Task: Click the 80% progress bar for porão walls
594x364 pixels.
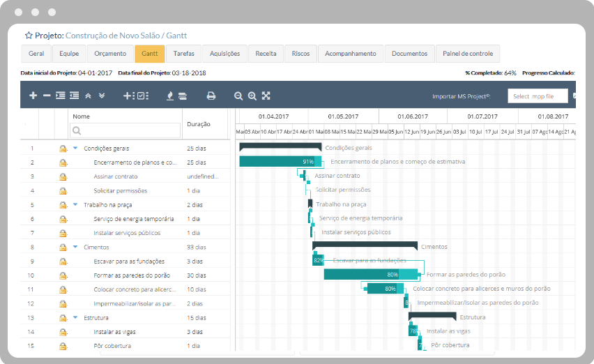Action: tap(370, 274)
